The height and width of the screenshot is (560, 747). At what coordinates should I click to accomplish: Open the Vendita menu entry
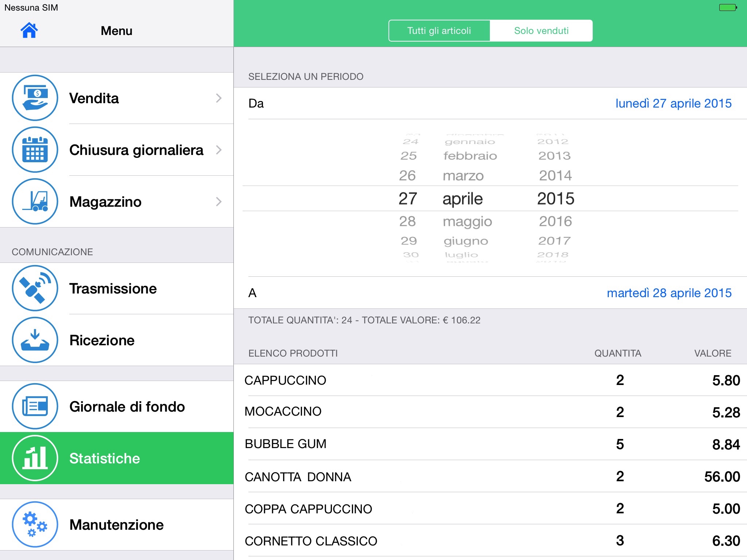[x=117, y=98]
